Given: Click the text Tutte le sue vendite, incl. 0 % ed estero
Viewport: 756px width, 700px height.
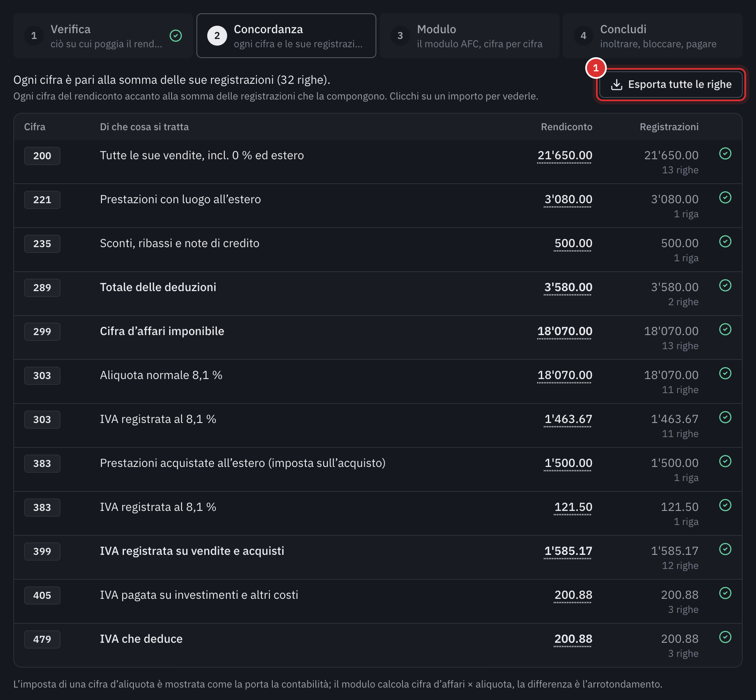Looking at the screenshot, I should coord(202,156).
